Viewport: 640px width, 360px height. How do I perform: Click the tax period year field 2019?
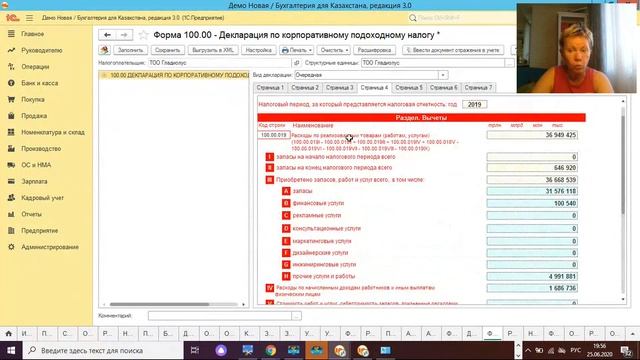[x=474, y=104]
